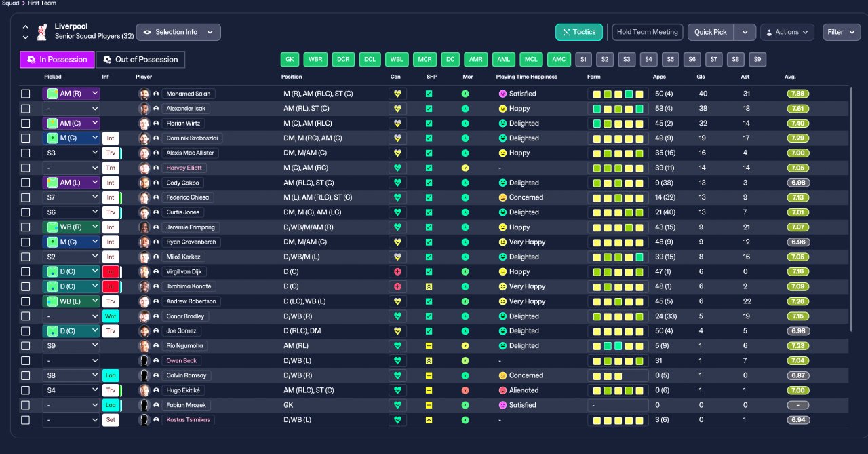Screen dimensions: 868x454
Task: Sort by the Apps column header
Action: click(x=659, y=77)
